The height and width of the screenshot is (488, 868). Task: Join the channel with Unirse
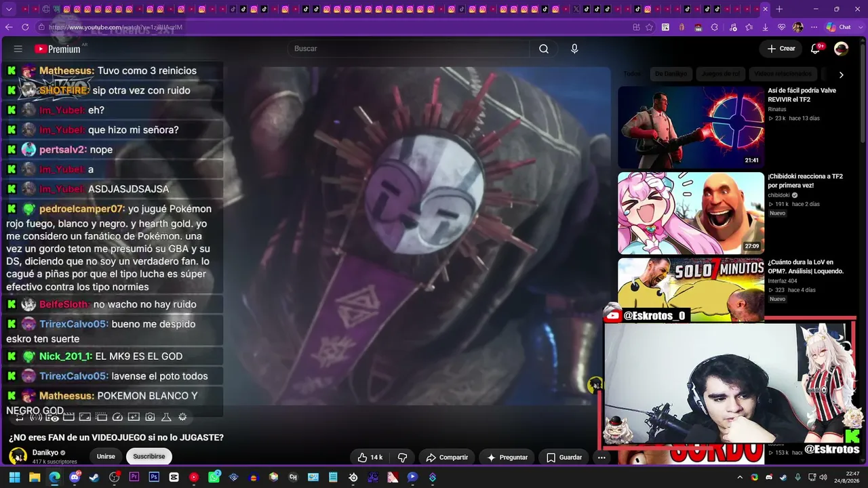106,457
